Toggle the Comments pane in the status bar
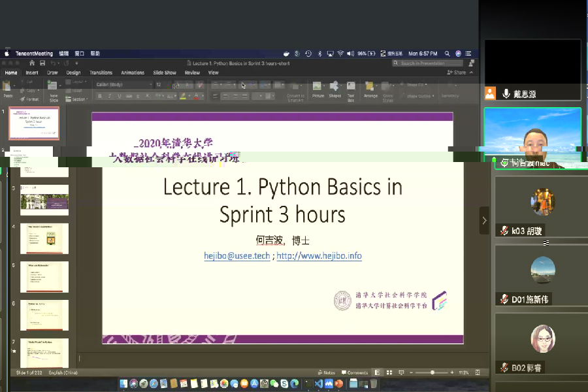The height and width of the screenshot is (392, 588). click(x=355, y=372)
